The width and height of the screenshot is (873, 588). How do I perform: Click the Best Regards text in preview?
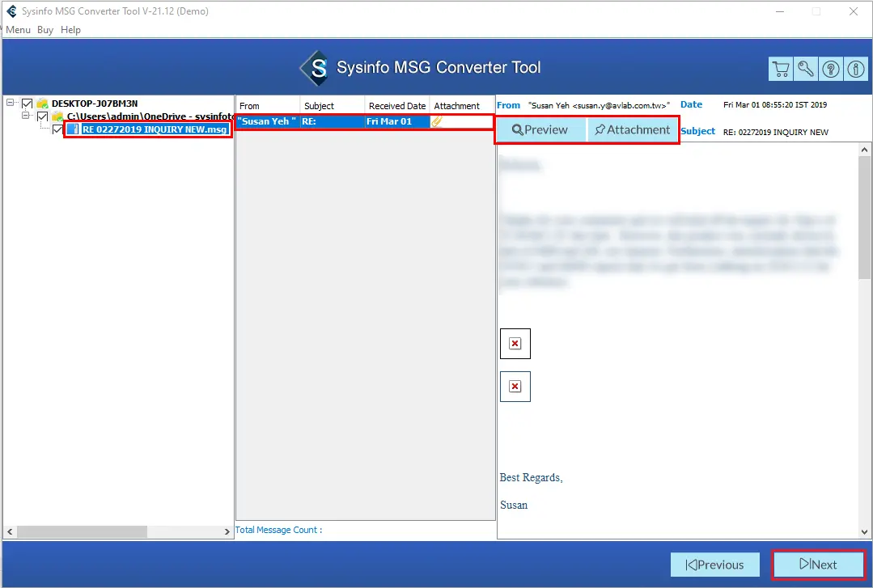(531, 477)
